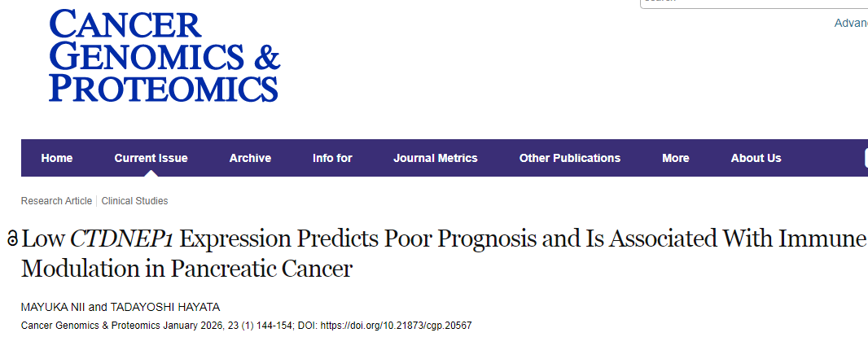Click the open access lock icon
Image resolution: width=868 pixels, height=337 pixels.
pyautogui.click(x=11, y=239)
